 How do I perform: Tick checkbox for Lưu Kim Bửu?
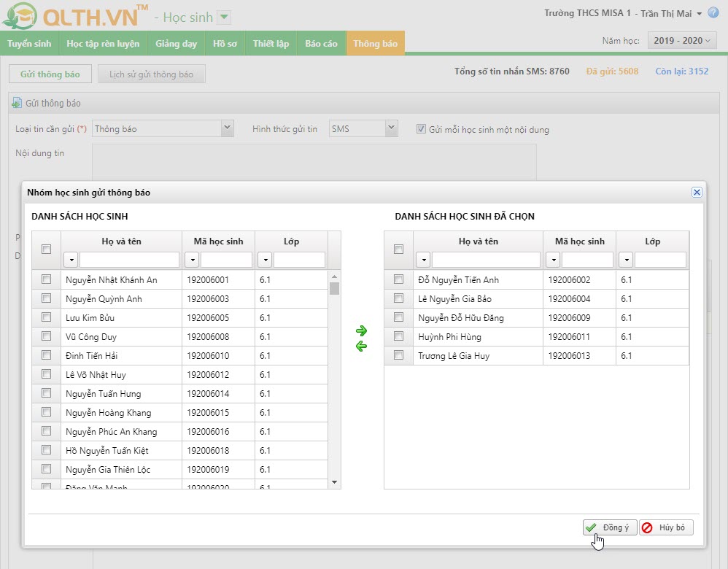point(47,317)
